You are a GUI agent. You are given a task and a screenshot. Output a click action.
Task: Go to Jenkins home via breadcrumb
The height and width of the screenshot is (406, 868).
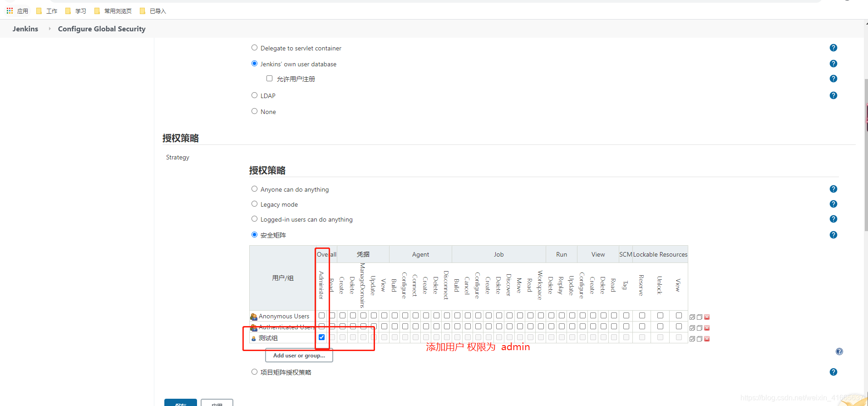(25, 29)
